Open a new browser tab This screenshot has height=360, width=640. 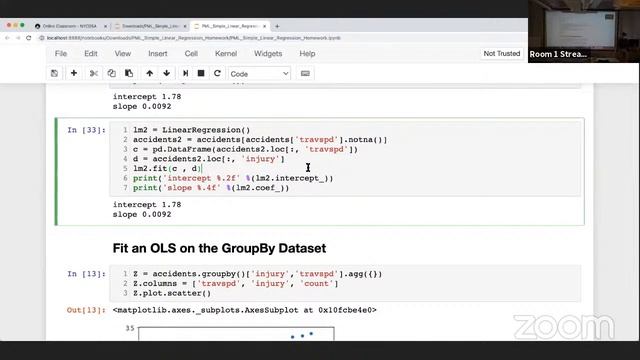pos(277,26)
